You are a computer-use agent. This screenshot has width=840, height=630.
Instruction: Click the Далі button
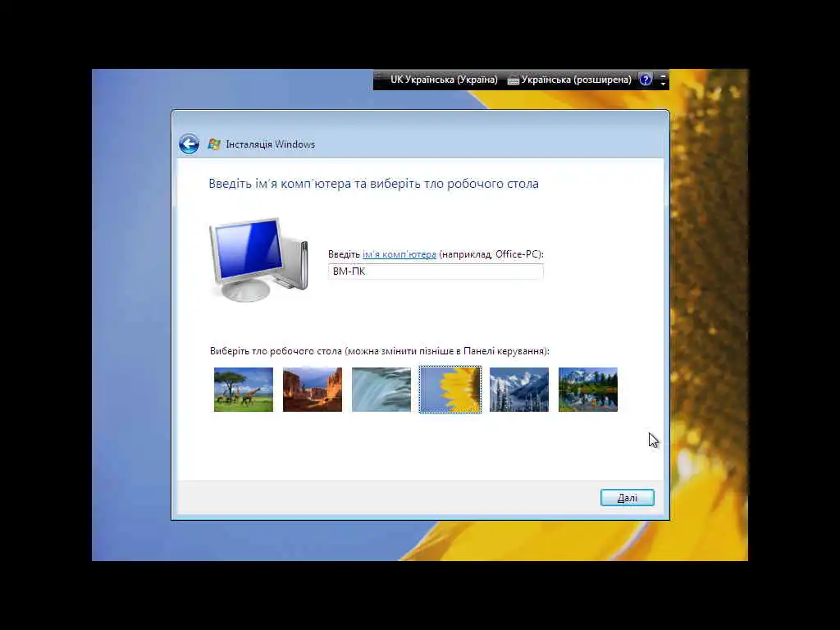pos(628,498)
